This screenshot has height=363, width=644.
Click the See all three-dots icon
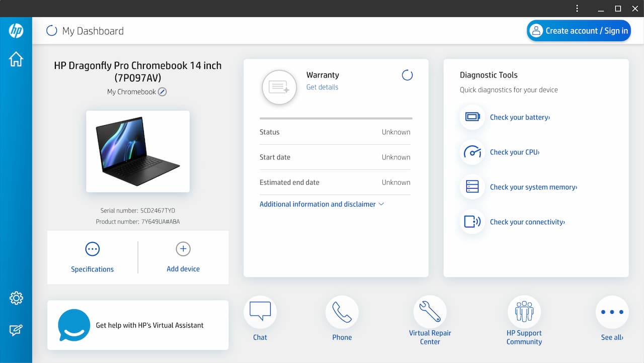tap(612, 312)
